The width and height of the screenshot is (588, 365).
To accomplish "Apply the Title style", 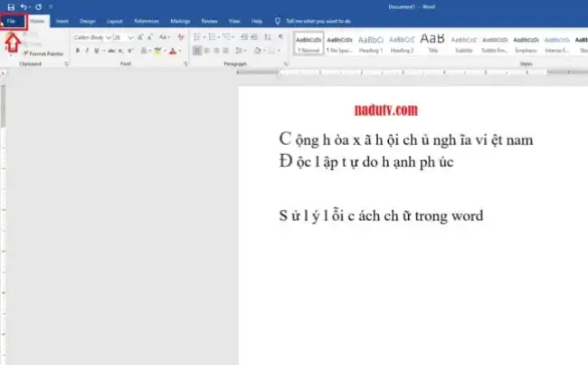I will click(432, 44).
